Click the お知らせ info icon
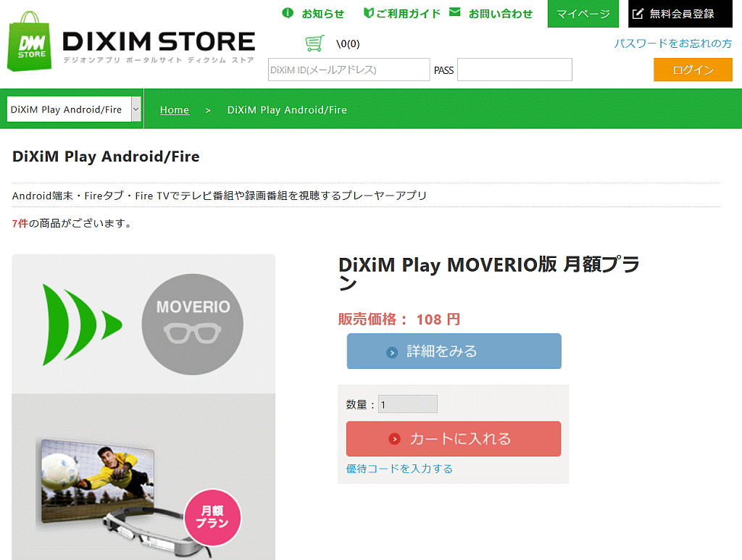The width and height of the screenshot is (742, 560). click(288, 13)
